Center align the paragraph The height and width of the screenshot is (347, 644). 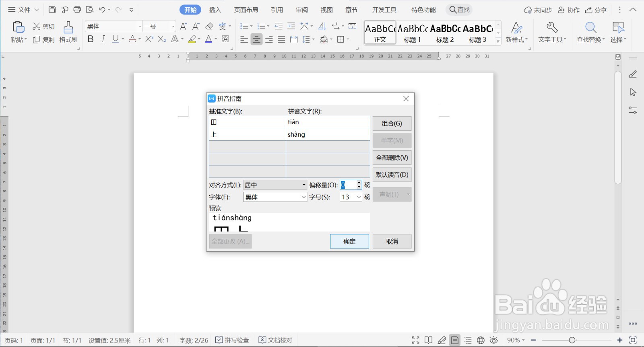(x=256, y=39)
